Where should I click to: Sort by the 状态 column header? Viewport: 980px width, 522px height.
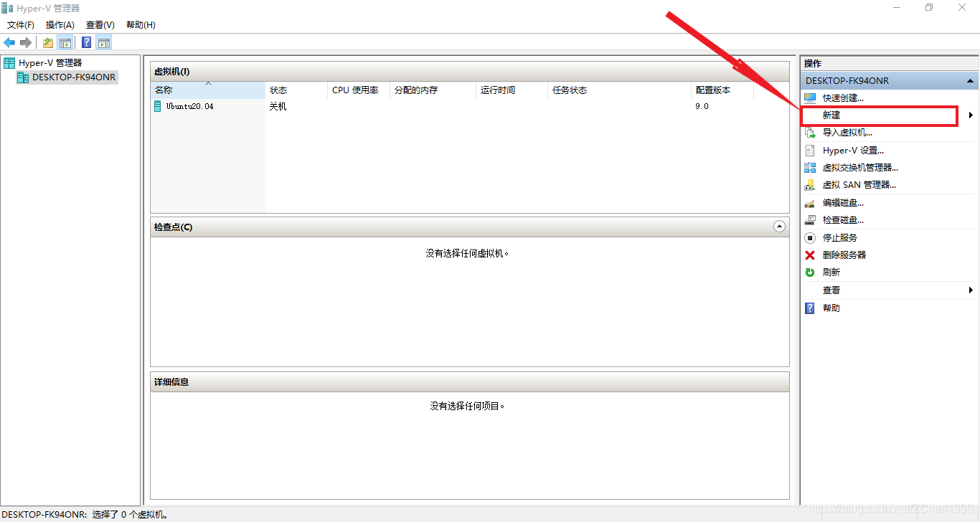[296, 90]
